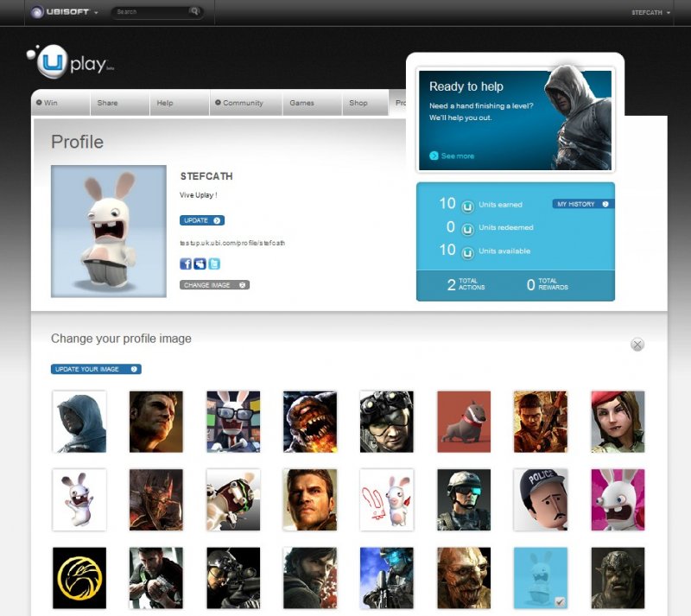691x616 pixels.
Task: Open the Ubisoft dropdown menu
Action: click(65, 12)
